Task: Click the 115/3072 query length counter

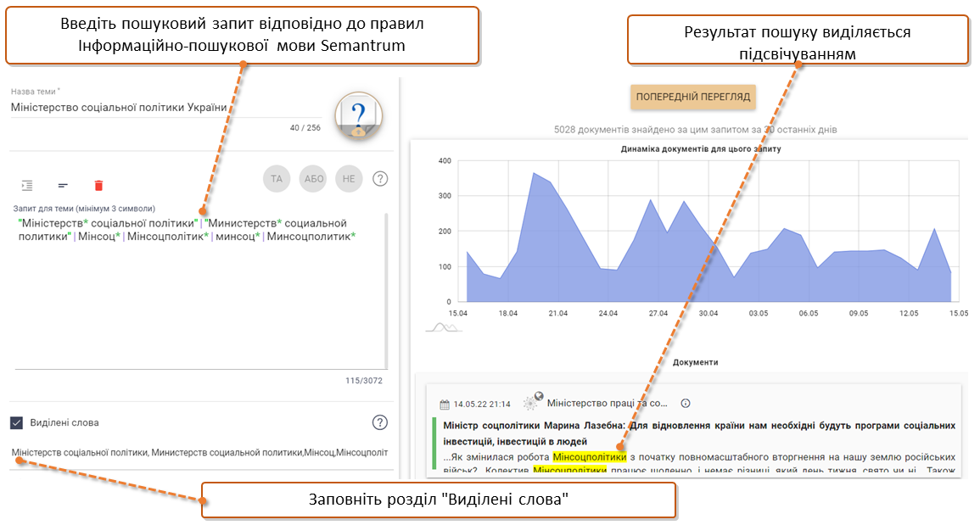Action: click(x=364, y=381)
